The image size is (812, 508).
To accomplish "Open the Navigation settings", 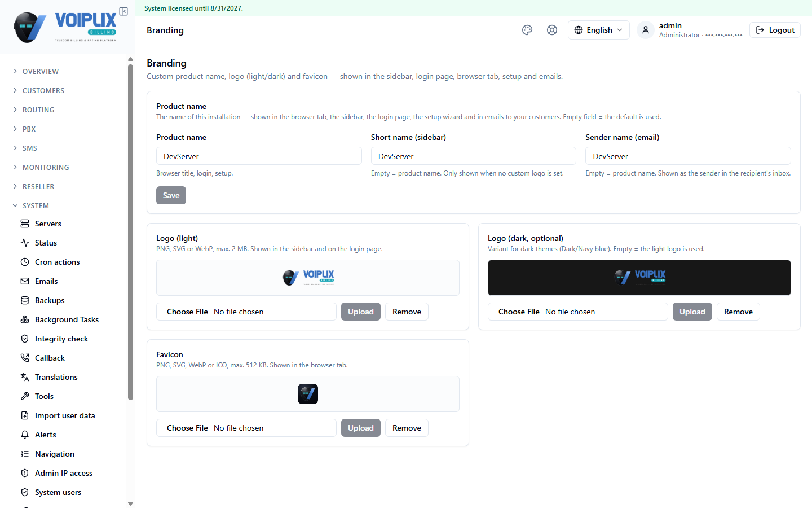I will 54,454.
